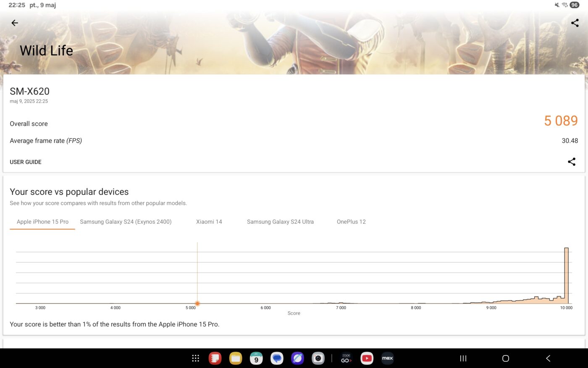
Task: Launch Samsung Internet browser from taskbar
Action: (297, 358)
